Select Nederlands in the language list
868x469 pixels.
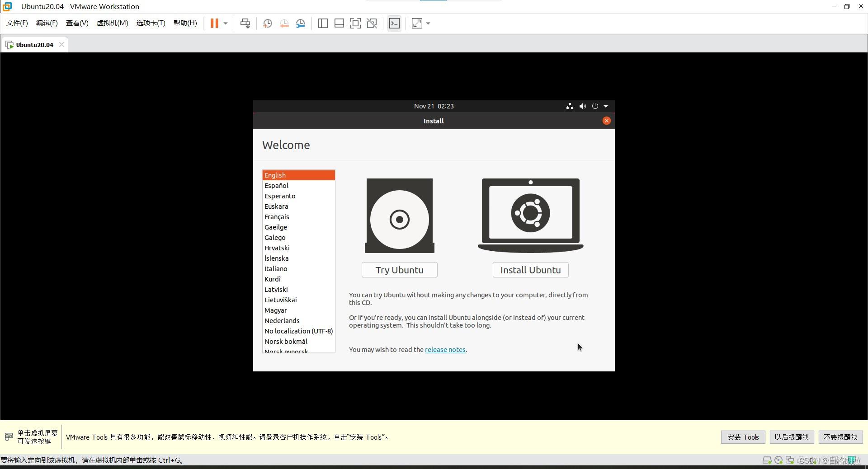pyautogui.click(x=298, y=321)
